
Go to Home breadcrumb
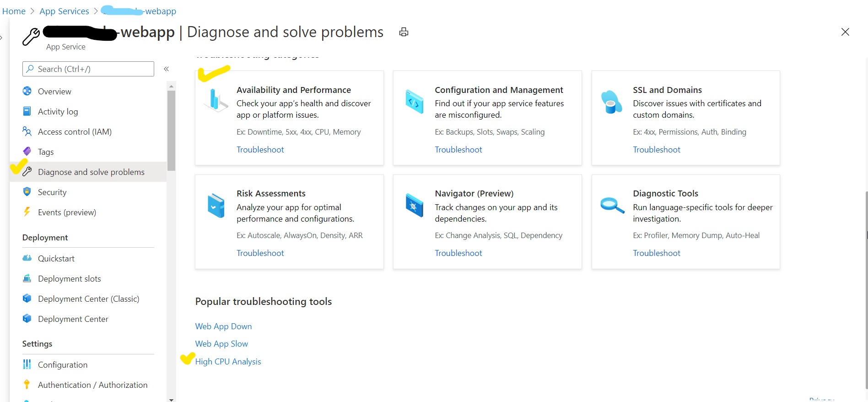(x=14, y=11)
